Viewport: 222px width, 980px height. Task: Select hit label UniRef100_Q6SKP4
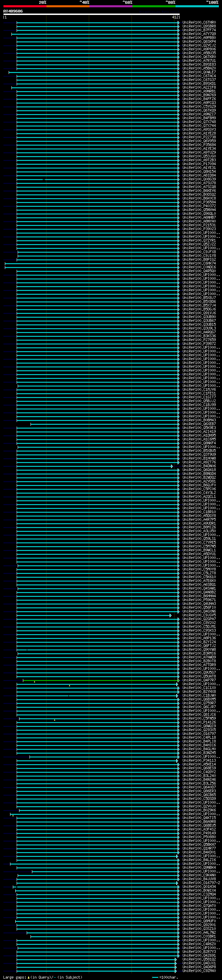pyautogui.click(x=199, y=41)
